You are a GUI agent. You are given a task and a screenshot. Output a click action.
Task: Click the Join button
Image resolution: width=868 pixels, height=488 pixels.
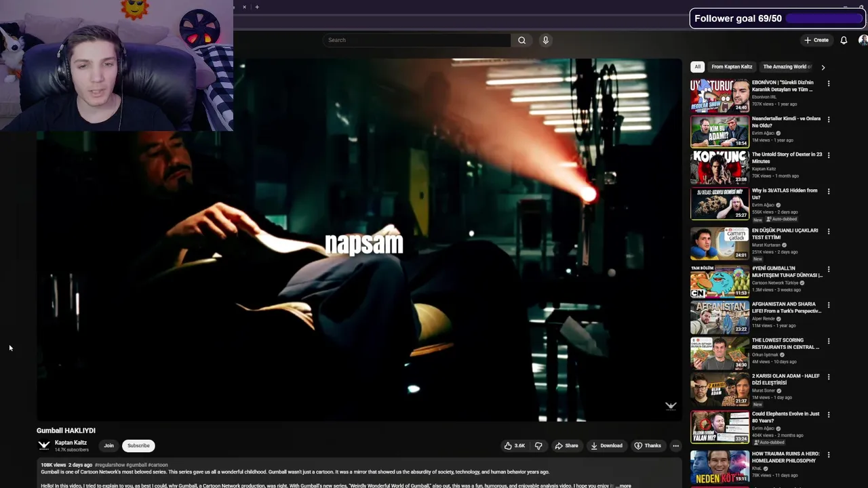tap(108, 446)
